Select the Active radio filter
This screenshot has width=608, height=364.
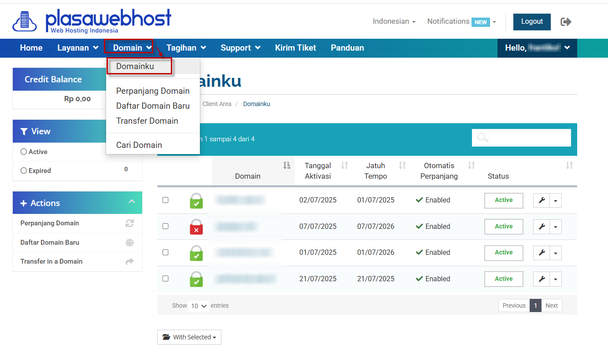(x=24, y=152)
